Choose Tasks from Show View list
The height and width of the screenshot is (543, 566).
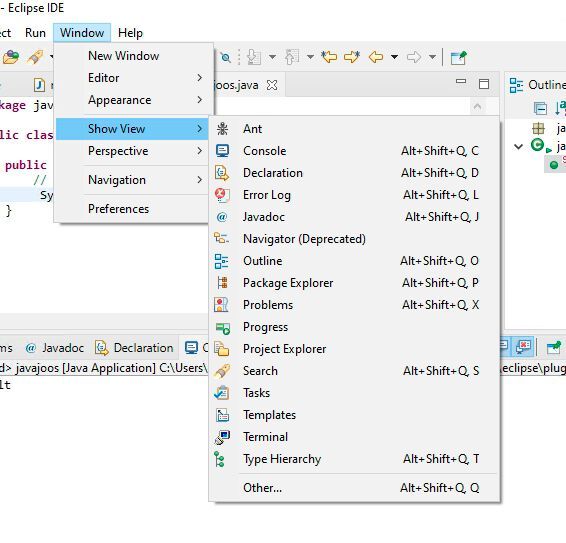point(354,393)
